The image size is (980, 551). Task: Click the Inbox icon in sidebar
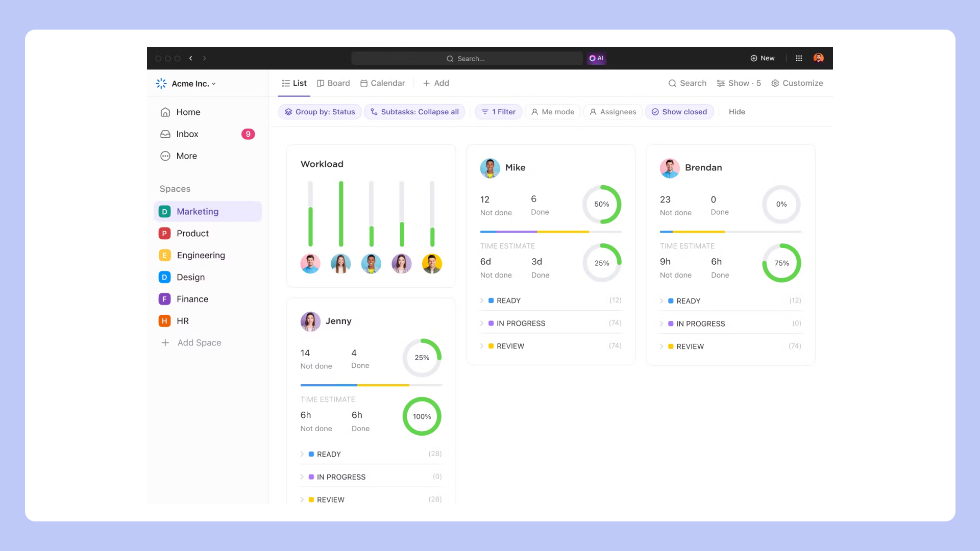pyautogui.click(x=165, y=134)
